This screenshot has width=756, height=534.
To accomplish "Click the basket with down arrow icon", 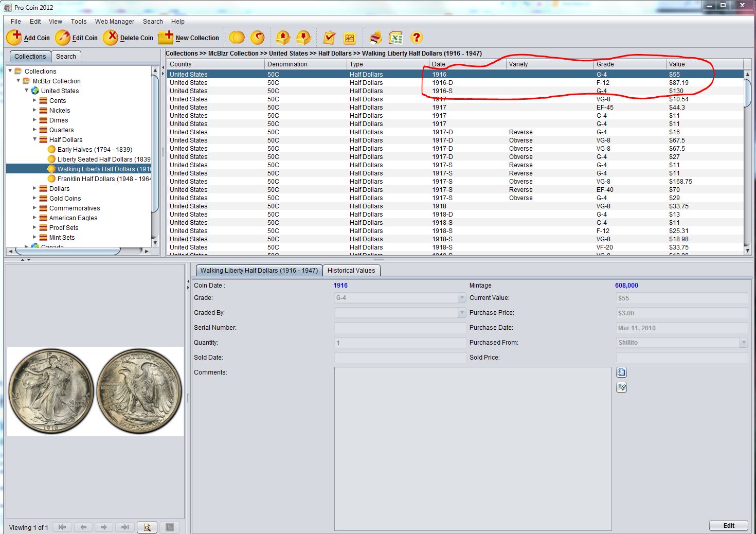I will [304, 38].
